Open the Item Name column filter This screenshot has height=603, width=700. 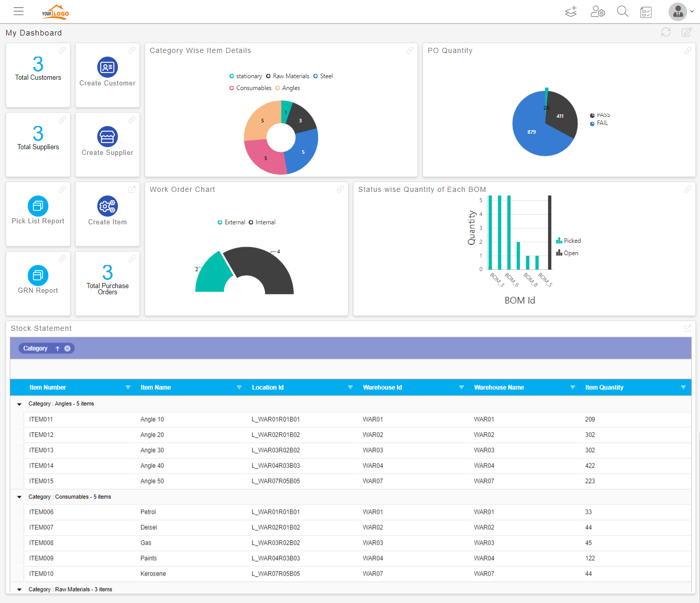pyautogui.click(x=239, y=387)
